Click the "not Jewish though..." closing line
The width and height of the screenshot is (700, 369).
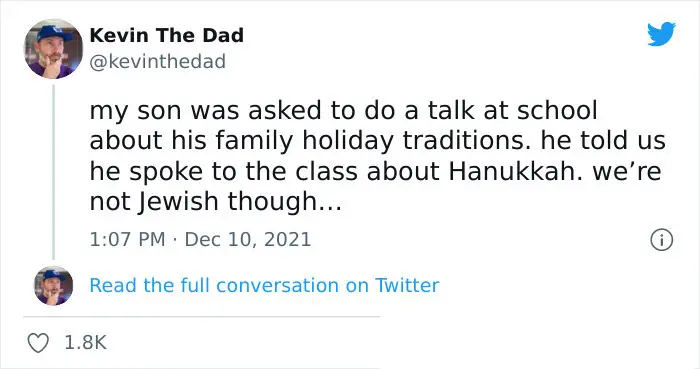pos(216,202)
